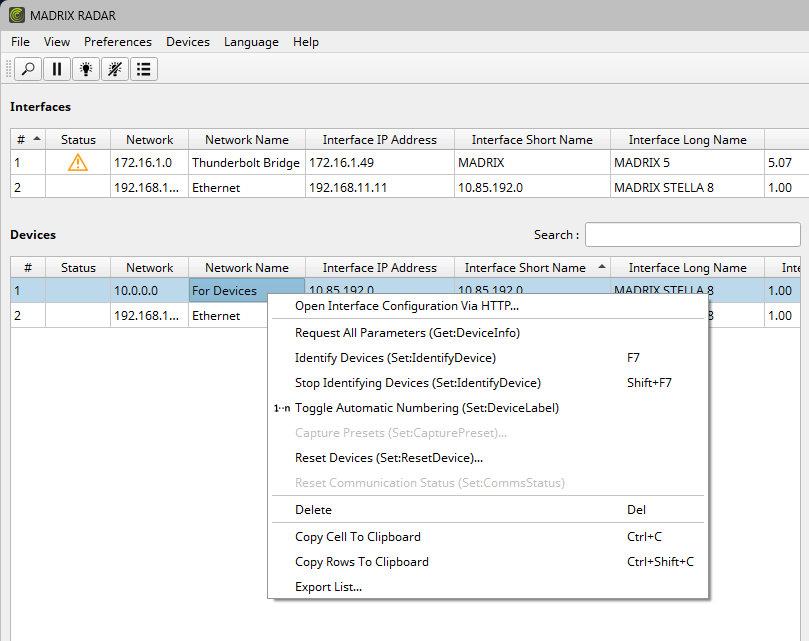Viewport: 809px width, 641px height.
Task: Select Copy Cell To Clipboard
Action: pos(488,537)
